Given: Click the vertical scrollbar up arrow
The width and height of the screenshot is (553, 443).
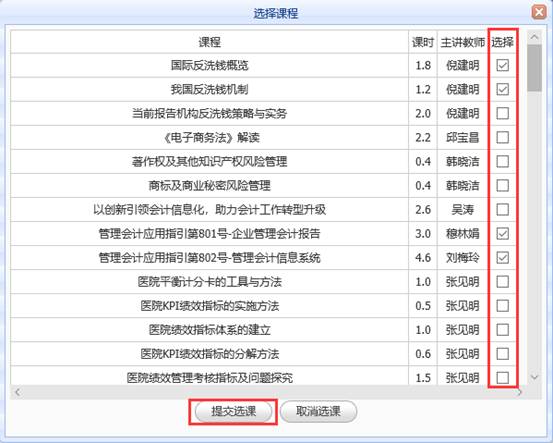Looking at the screenshot, I should coord(534,37).
